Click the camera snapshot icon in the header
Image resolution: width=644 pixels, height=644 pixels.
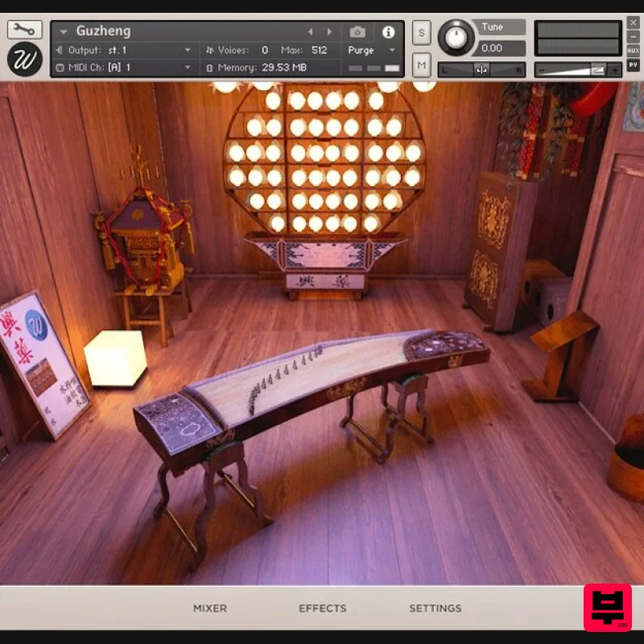(357, 31)
